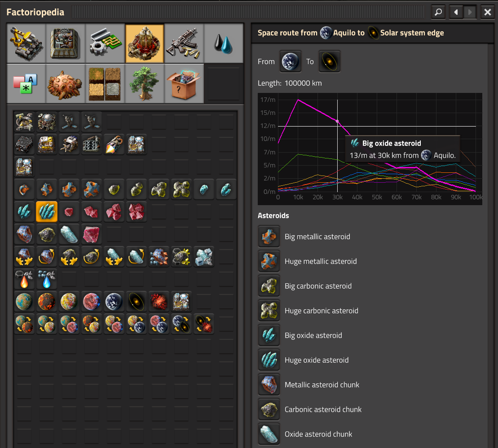This screenshot has height=448, width=498.
Task: Click the To Solar system edge button
Action: pyautogui.click(x=329, y=61)
